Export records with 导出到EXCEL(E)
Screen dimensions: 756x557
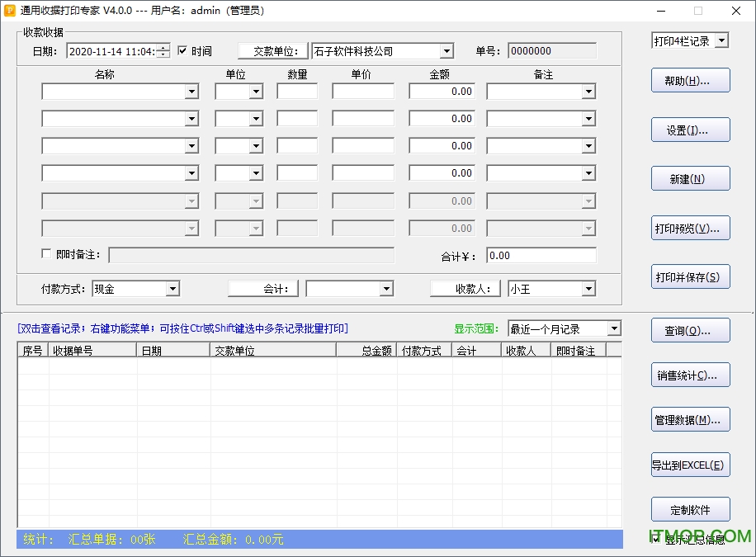coord(690,464)
